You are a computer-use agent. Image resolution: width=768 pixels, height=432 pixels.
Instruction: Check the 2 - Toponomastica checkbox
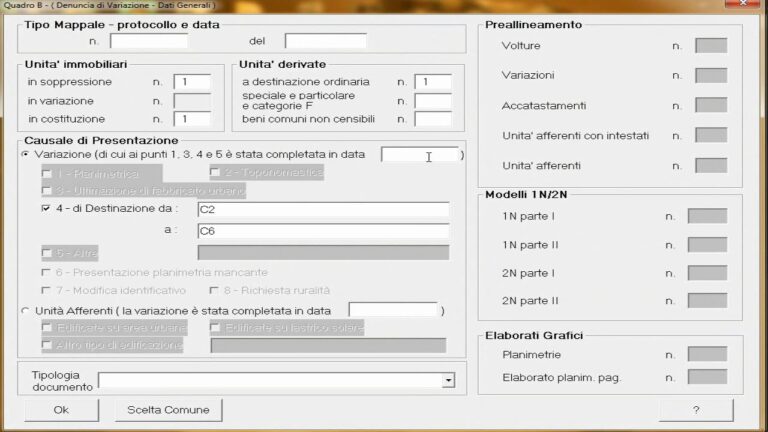click(x=215, y=172)
